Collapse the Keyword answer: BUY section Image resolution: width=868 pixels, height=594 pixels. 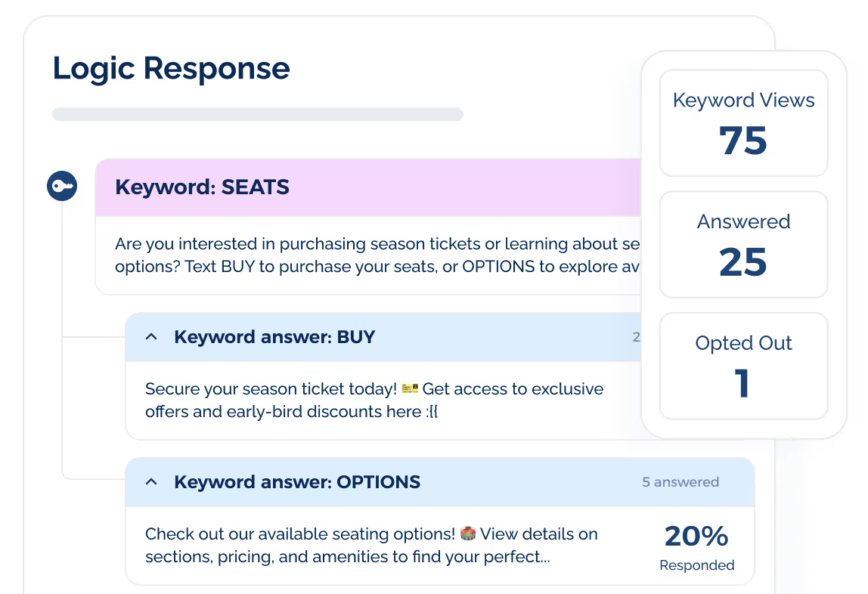[x=150, y=337]
